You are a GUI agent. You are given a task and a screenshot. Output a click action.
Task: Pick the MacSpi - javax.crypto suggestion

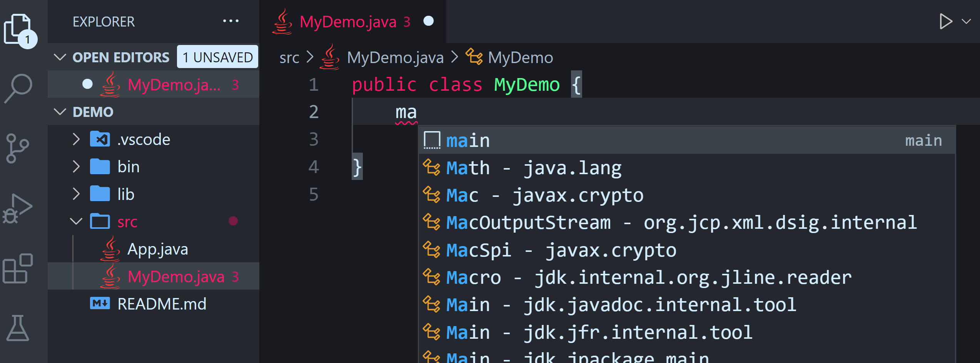[687, 250]
